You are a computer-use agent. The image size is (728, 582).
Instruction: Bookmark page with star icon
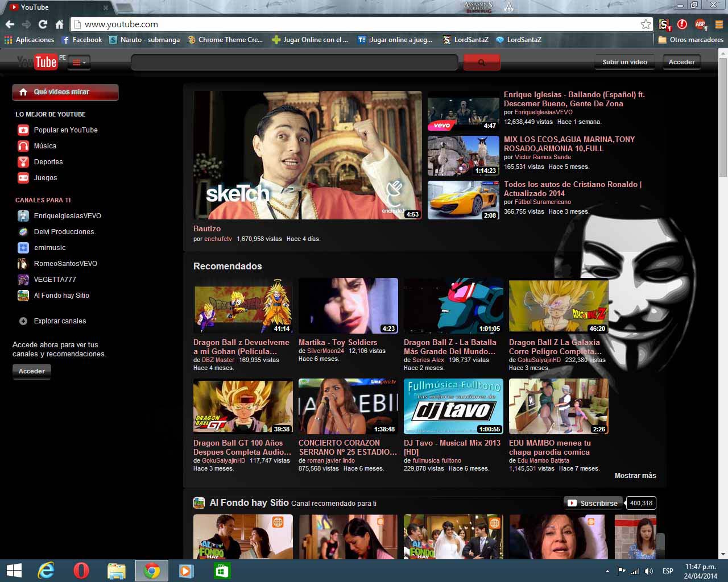coord(646,24)
